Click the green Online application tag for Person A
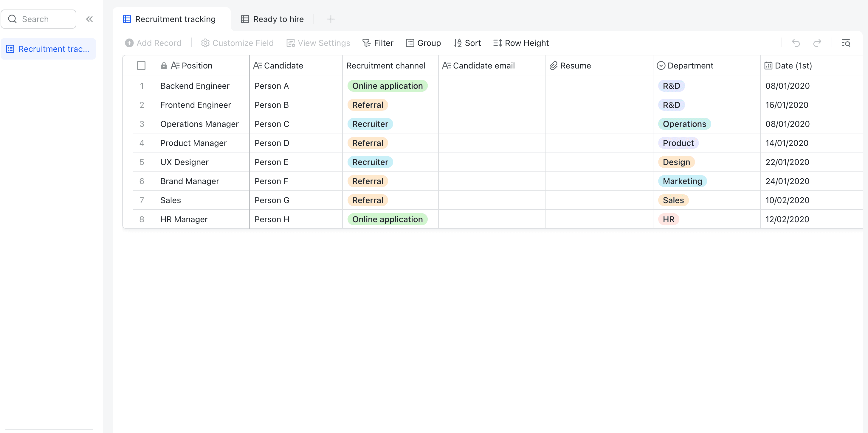868x433 pixels. (387, 86)
